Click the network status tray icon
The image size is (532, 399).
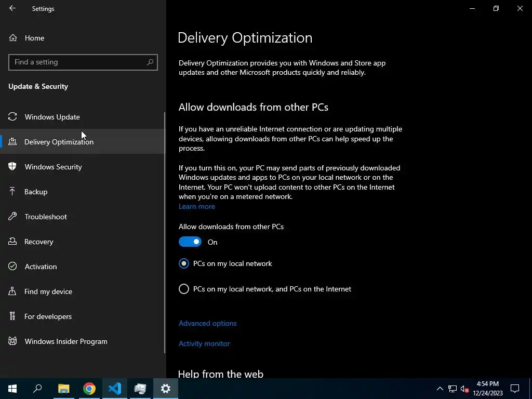[x=453, y=389]
